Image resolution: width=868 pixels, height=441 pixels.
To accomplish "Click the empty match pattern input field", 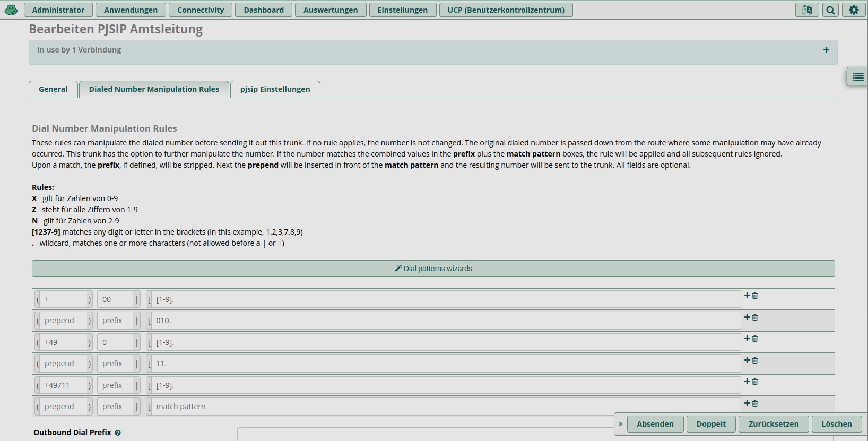I will coord(446,407).
